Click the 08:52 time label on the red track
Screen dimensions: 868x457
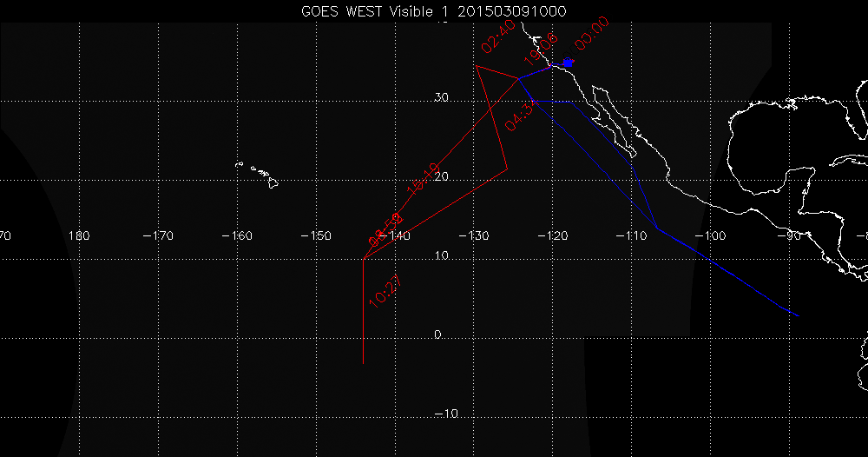[x=386, y=230]
